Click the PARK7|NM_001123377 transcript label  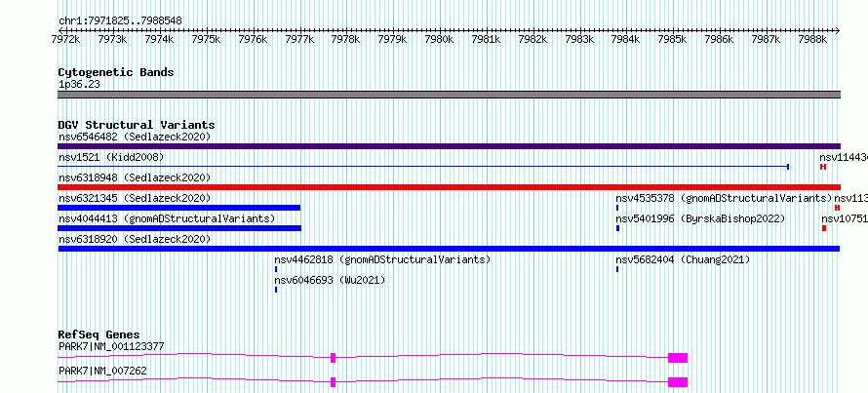tap(111, 347)
